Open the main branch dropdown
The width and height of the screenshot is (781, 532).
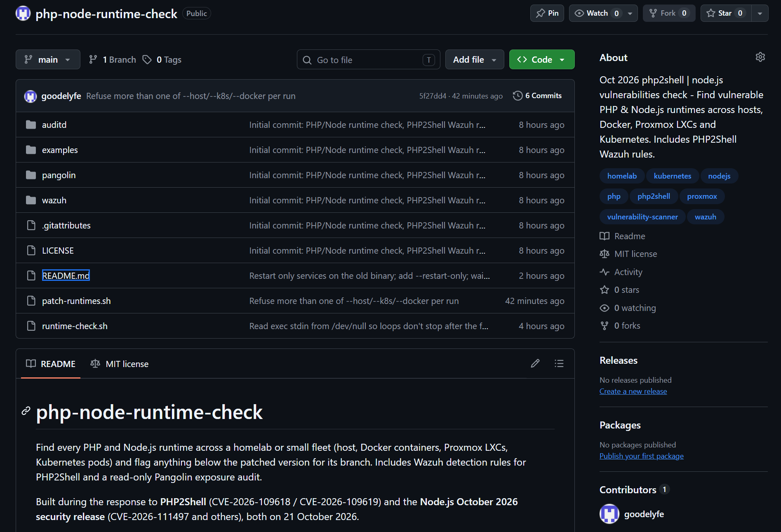click(x=48, y=59)
